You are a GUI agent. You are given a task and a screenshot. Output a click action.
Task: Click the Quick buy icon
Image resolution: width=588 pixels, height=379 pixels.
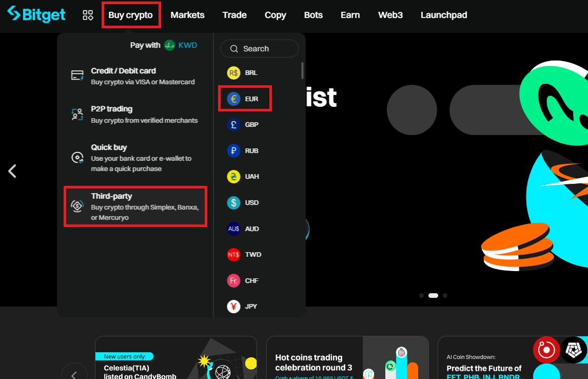(x=77, y=158)
